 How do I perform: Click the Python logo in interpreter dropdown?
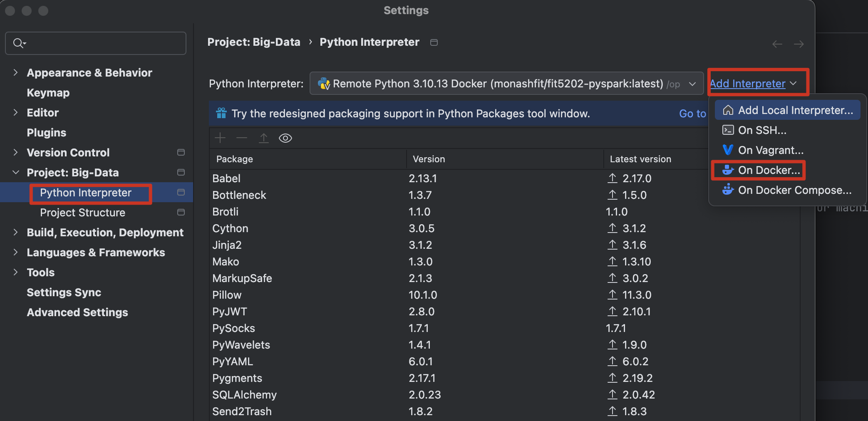click(324, 84)
